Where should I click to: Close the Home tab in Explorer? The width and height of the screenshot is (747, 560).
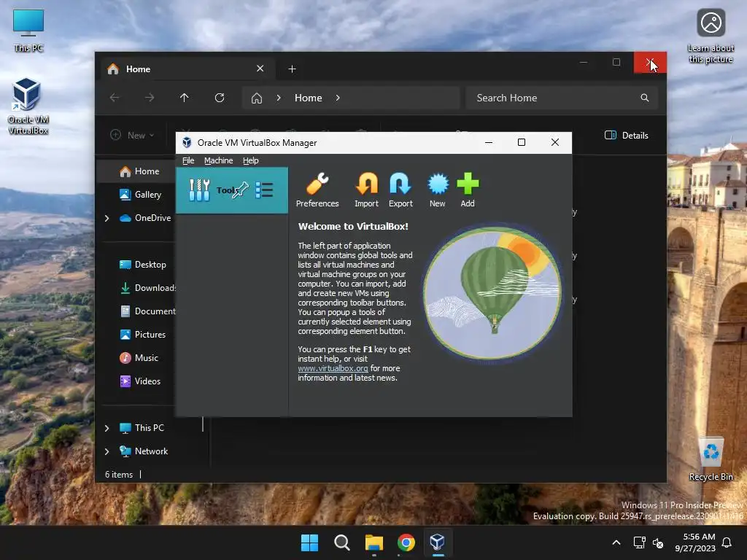tap(260, 69)
